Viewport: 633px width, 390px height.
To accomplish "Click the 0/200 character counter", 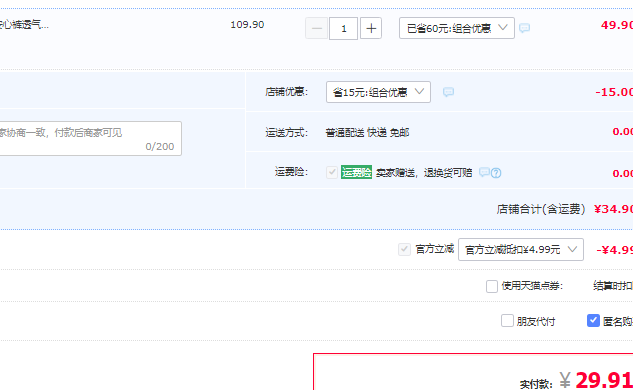I will coord(160,147).
